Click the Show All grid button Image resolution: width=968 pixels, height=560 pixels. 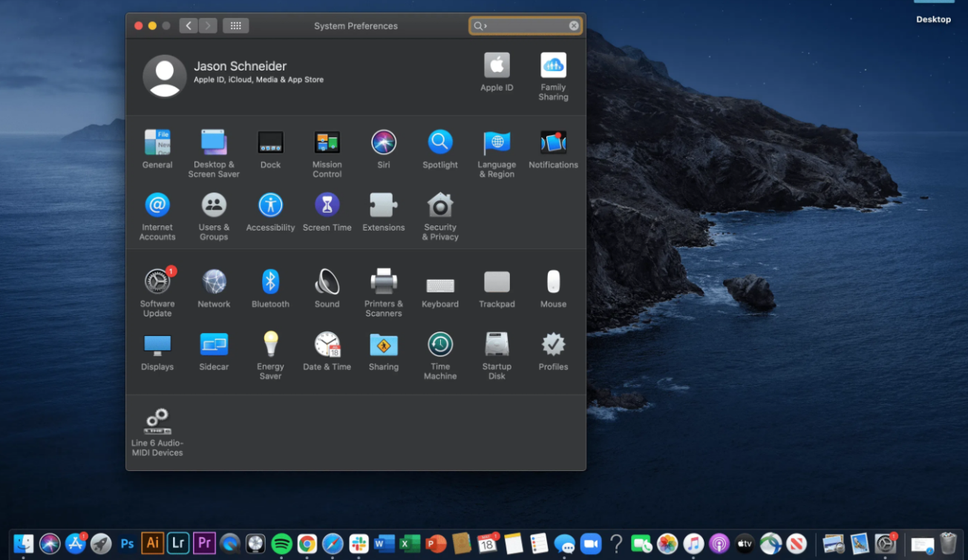[x=235, y=26]
